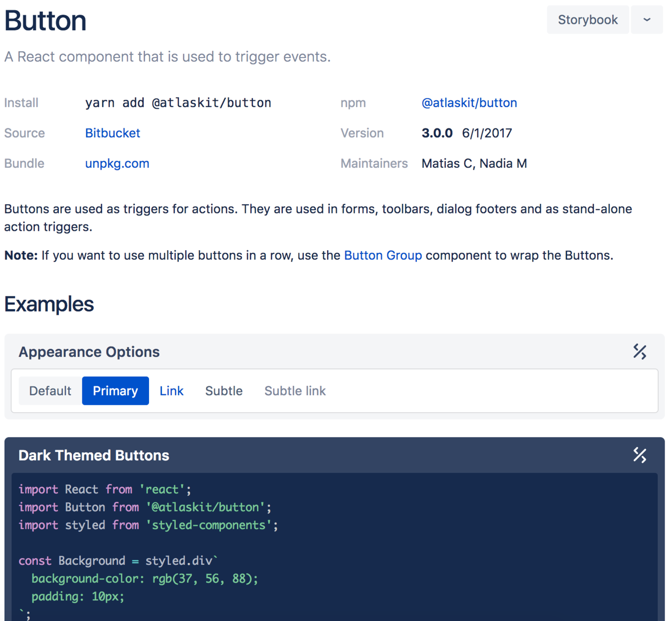Click maintainers Matias C, Nadia M

[474, 163]
